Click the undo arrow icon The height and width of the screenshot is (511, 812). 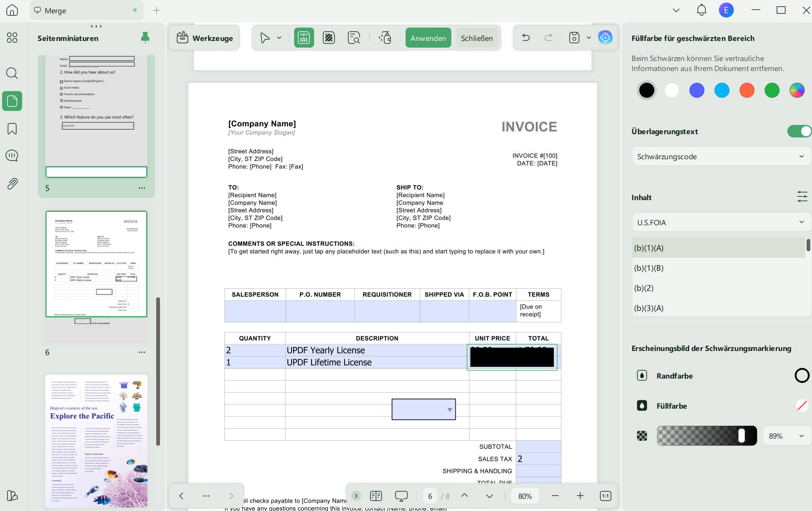click(526, 38)
